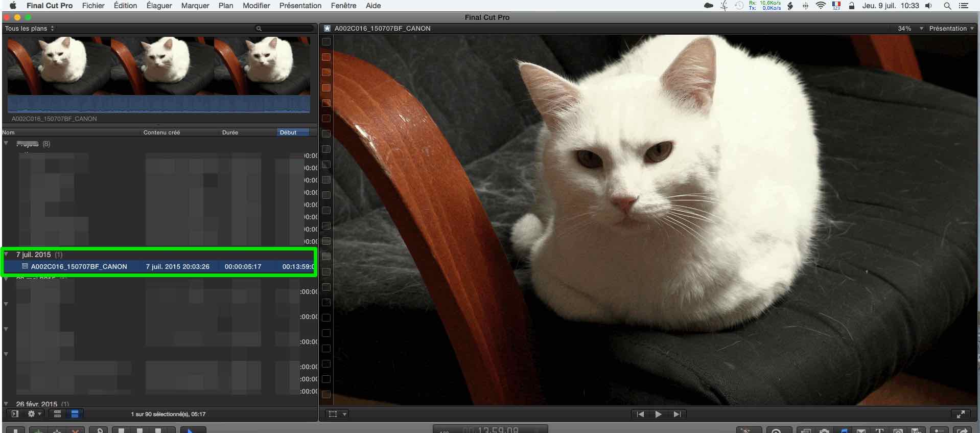The height and width of the screenshot is (433, 980).
Task: Open the Fenêtre menu
Action: point(344,6)
